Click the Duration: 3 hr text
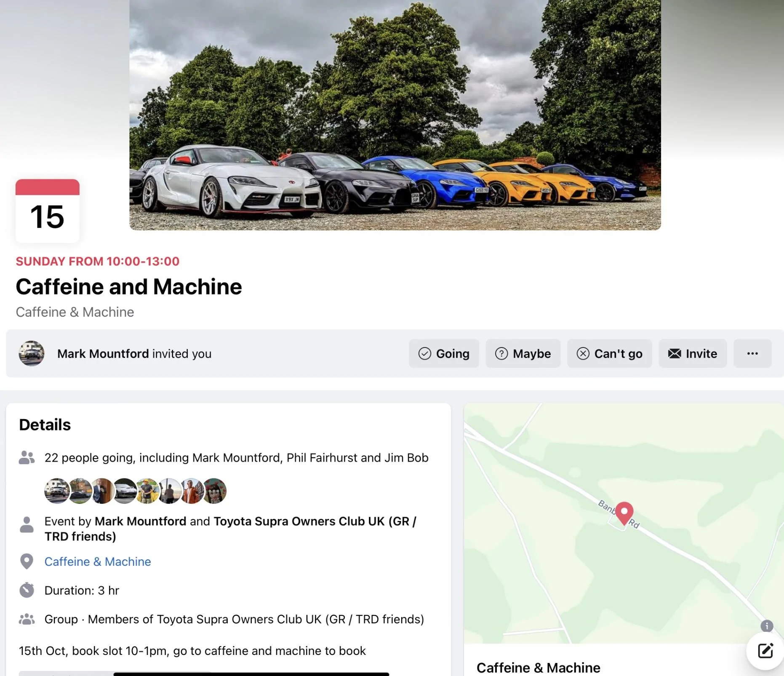 [x=82, y=590]
